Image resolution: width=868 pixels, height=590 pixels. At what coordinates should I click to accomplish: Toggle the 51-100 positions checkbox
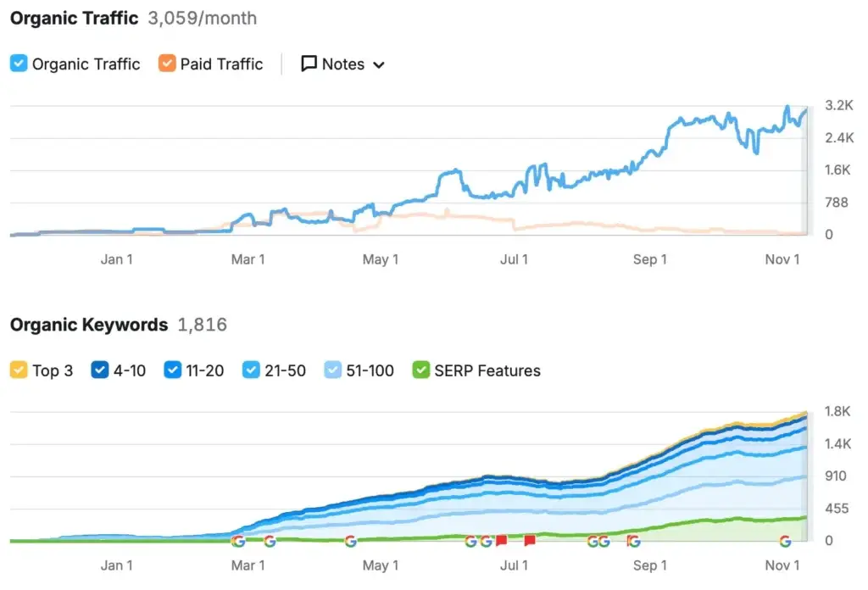(334, 370)
